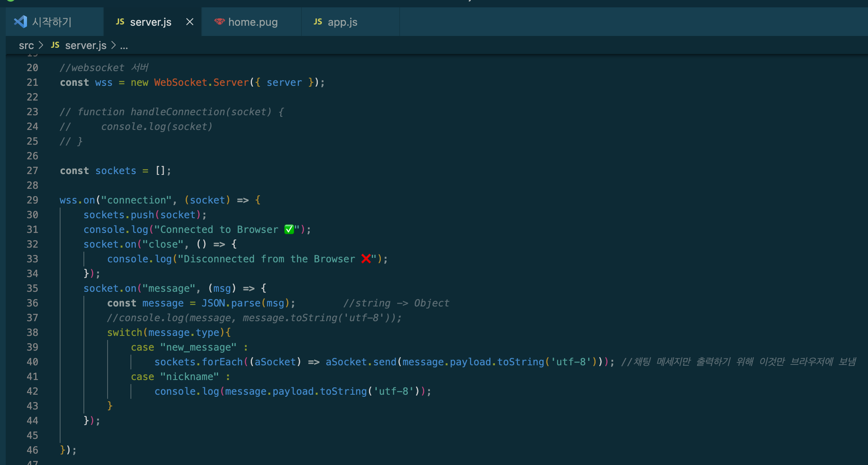Click the green checkmark emoji on line 31
The width and height of the screenshot is (868, 465).
289,230
